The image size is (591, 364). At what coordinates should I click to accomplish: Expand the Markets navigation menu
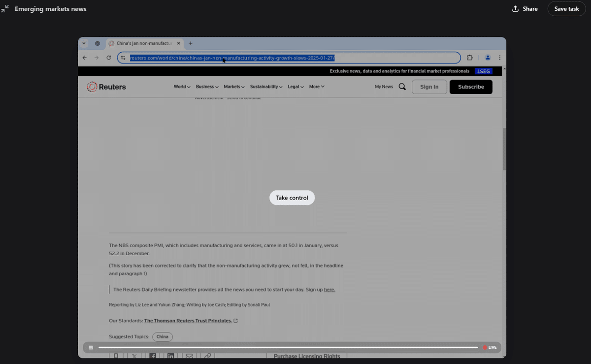pos(234,87)
